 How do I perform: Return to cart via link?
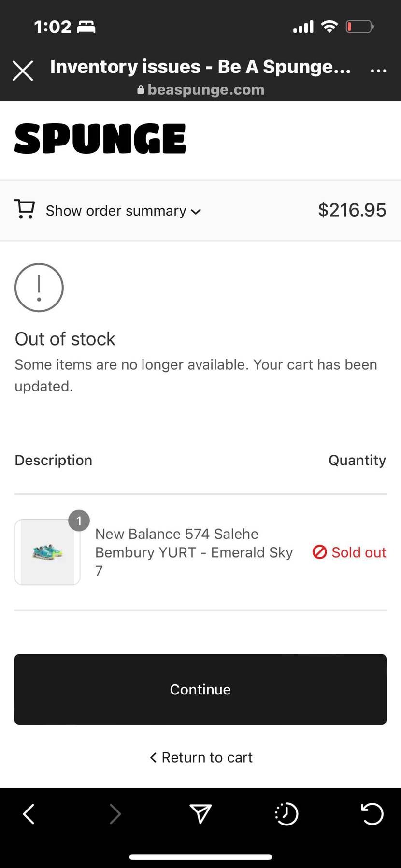(x=201, y=757)
